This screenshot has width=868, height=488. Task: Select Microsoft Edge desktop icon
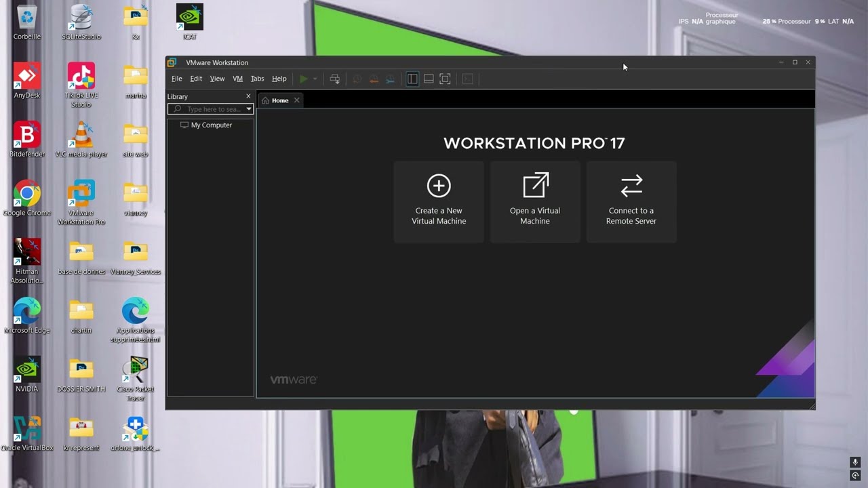pyautogui.click(x=27, y=316)
